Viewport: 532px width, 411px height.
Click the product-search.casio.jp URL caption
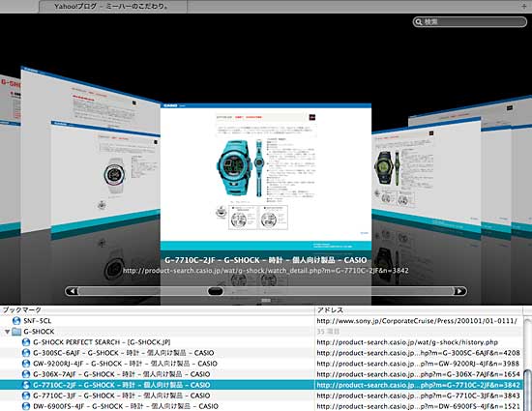(x=266, y=271)
